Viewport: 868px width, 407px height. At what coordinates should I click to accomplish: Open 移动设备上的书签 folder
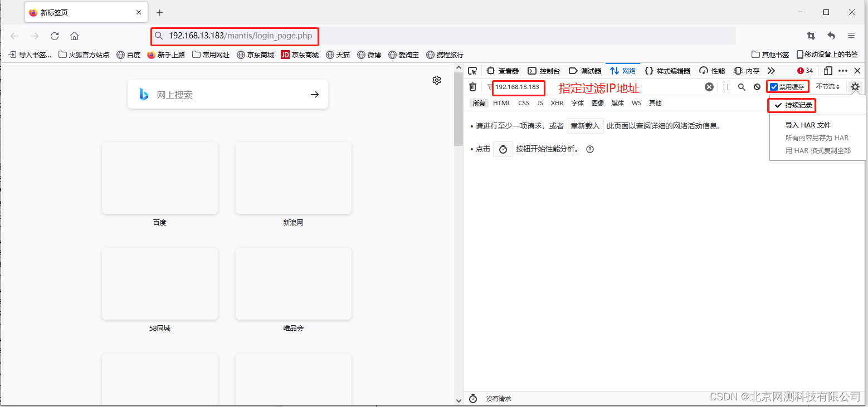point(827,55)
